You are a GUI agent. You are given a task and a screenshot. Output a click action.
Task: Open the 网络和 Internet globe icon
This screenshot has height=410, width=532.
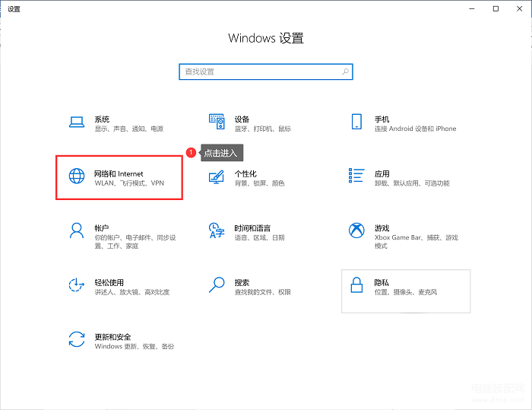77,176
